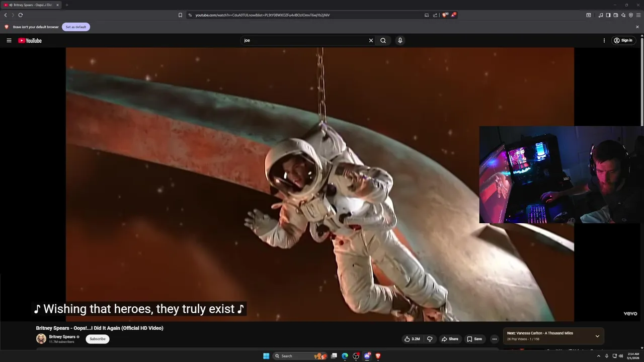Viewport: 644px width, 362px height.
Task: Reload the page
Action: 21,15
